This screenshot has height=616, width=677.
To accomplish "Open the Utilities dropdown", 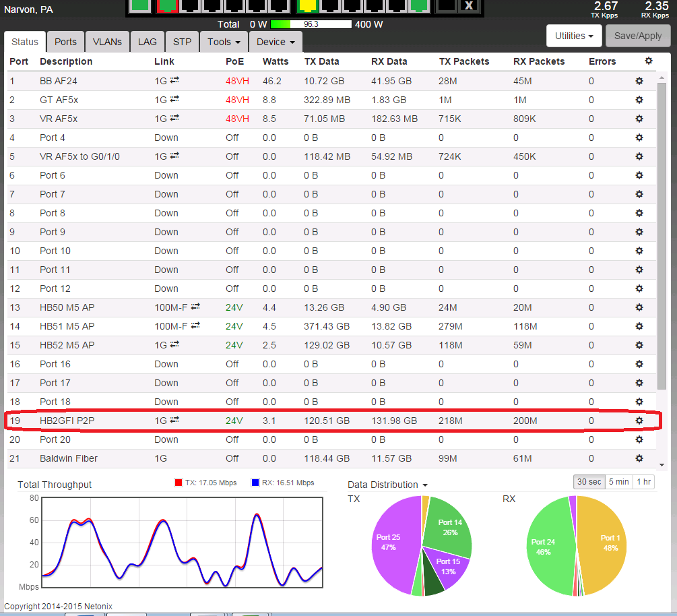I will coord(573,36).
